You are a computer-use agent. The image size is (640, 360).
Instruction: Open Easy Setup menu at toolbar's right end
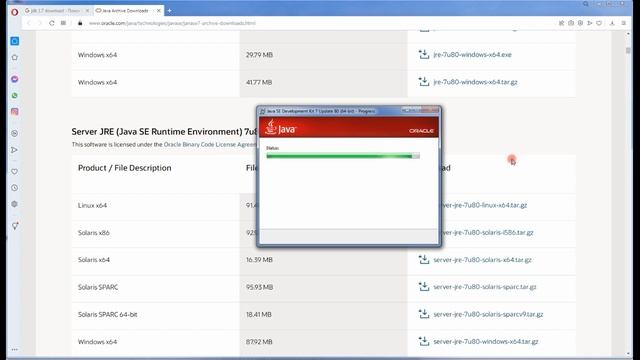click(624, 23)
